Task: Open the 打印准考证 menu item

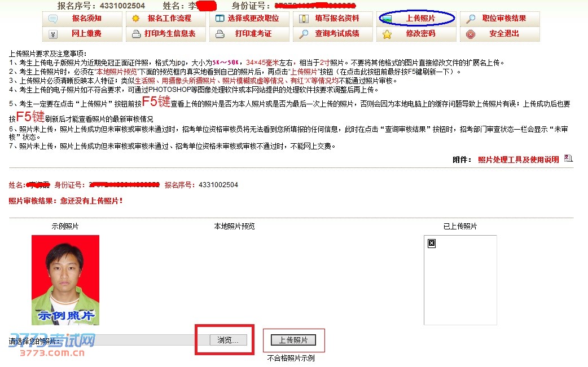Action: click(x=253, y=34)
